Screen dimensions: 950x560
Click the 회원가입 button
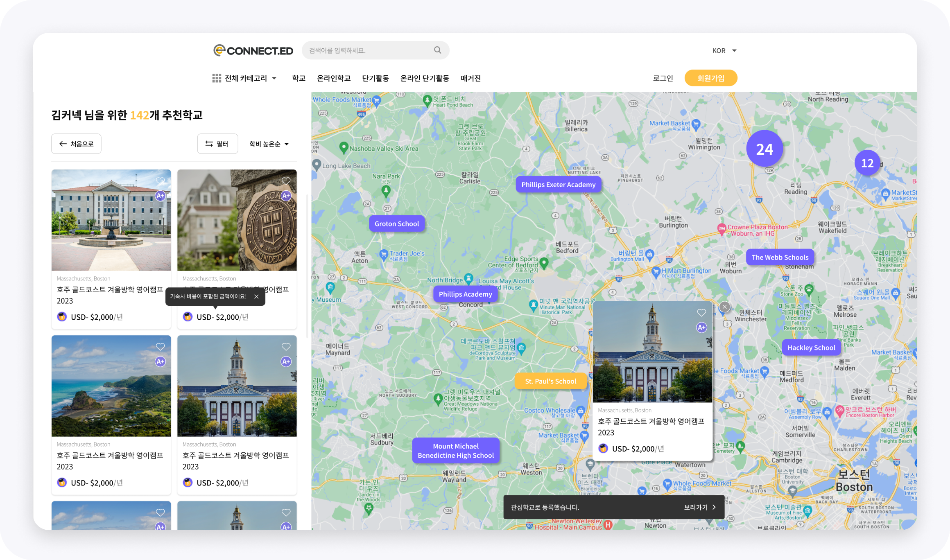pyautogui.click(x=711, y=78)
